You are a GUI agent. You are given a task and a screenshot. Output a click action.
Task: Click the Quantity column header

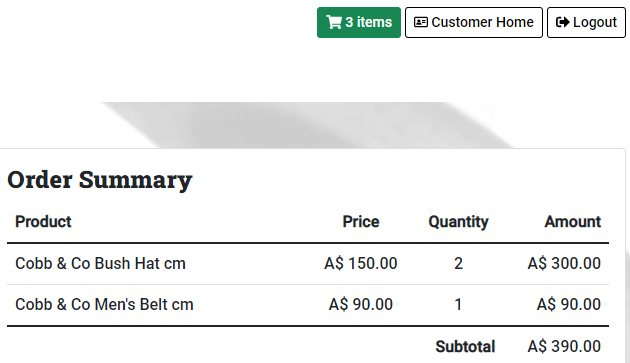pyautogui.click(x=458, y=222)
